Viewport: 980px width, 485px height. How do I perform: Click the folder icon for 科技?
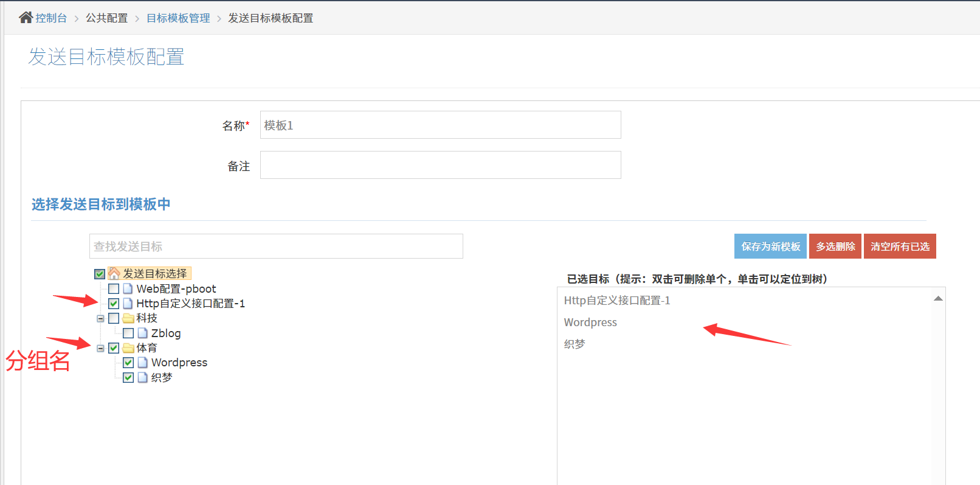click(x=128, y=318)
